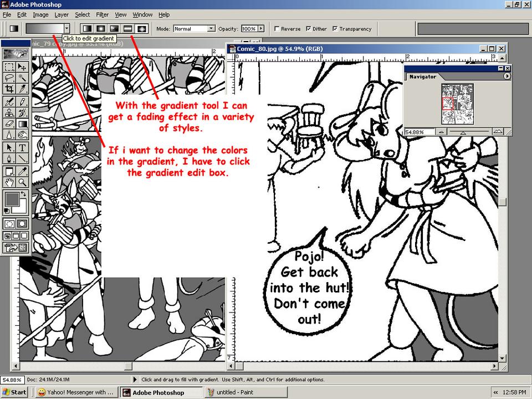Open the Navigator panel options menu

[x=507, y=76]
